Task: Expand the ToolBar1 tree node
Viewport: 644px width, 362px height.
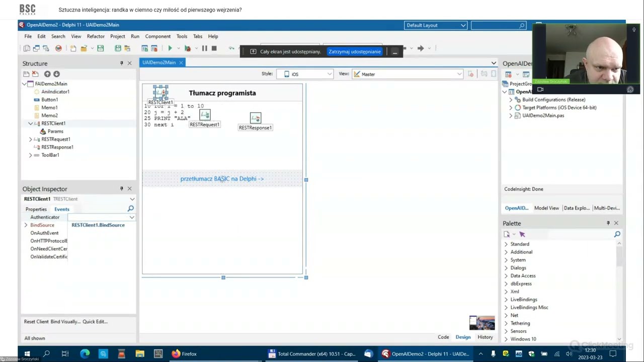Action: [x=31, y=155]
